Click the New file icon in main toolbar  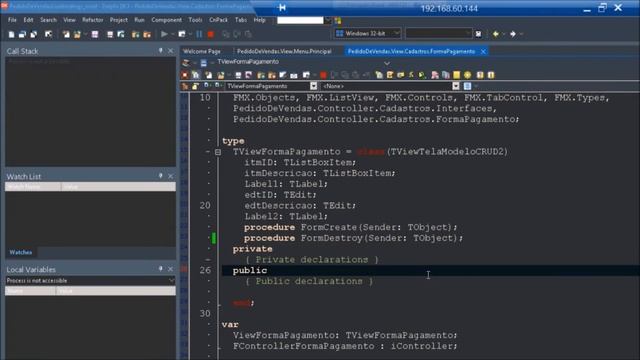pyautogui.click(x=11, y=34)
